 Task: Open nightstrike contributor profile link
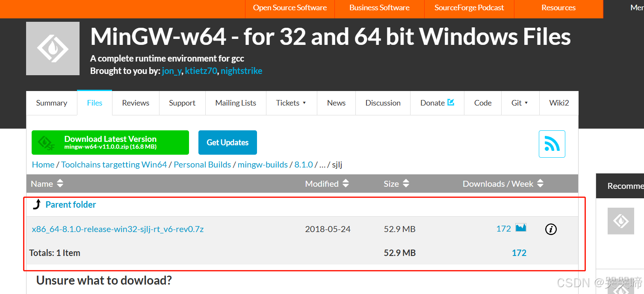242,71
